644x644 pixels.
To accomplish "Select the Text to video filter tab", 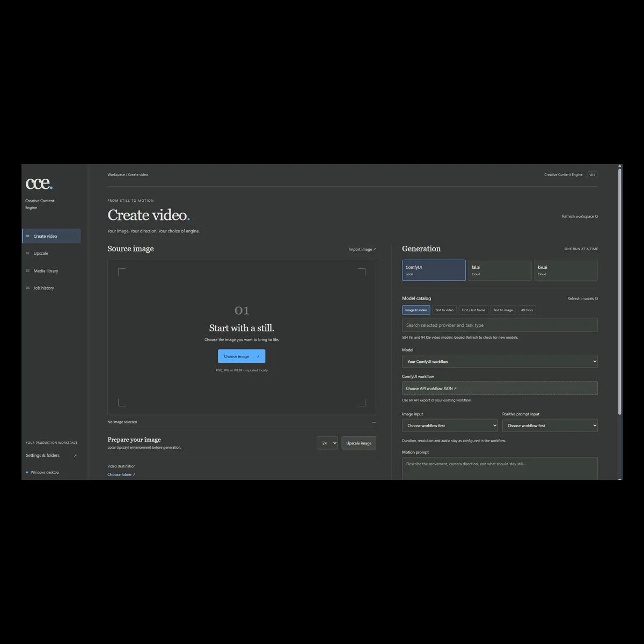I will (444, 310).
